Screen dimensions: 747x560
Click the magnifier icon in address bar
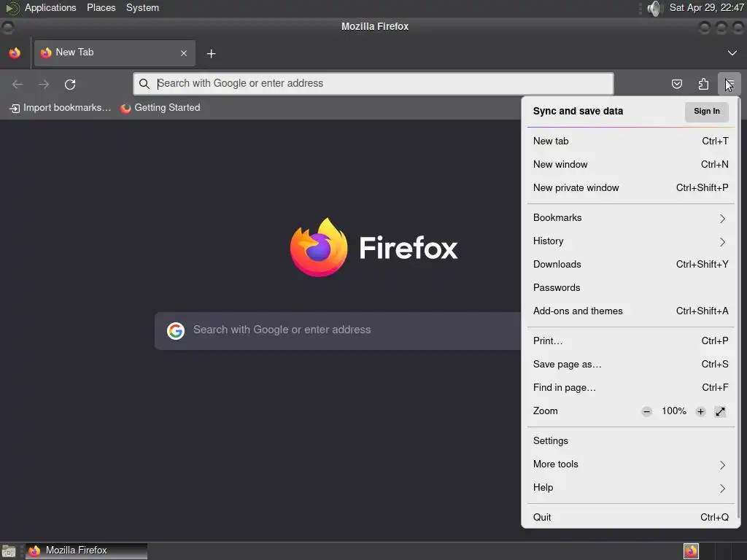tap(144, 84)
